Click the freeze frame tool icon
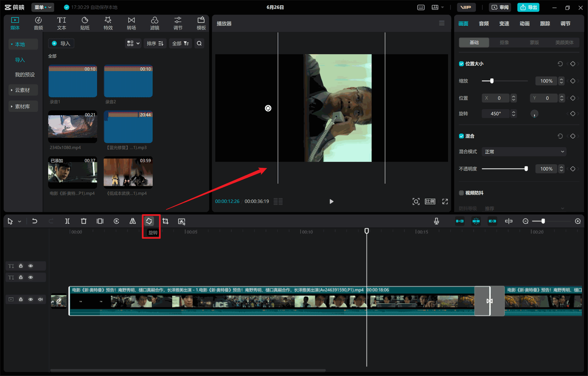The image size is (588, 376). (x=100, y=221)
